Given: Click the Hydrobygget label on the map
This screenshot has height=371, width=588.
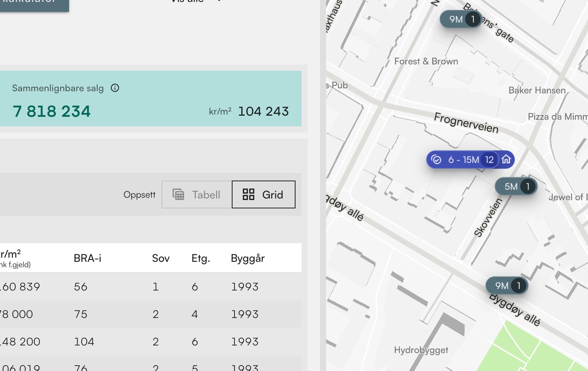Looking at the screenshot, I should pos(421,350).
